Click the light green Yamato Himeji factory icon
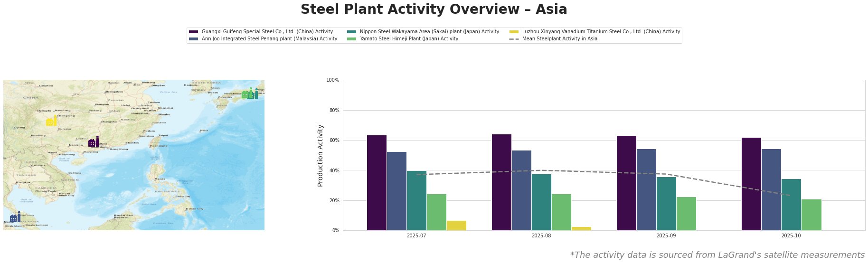Screen dimensions: 868x263 click(246, 94)
